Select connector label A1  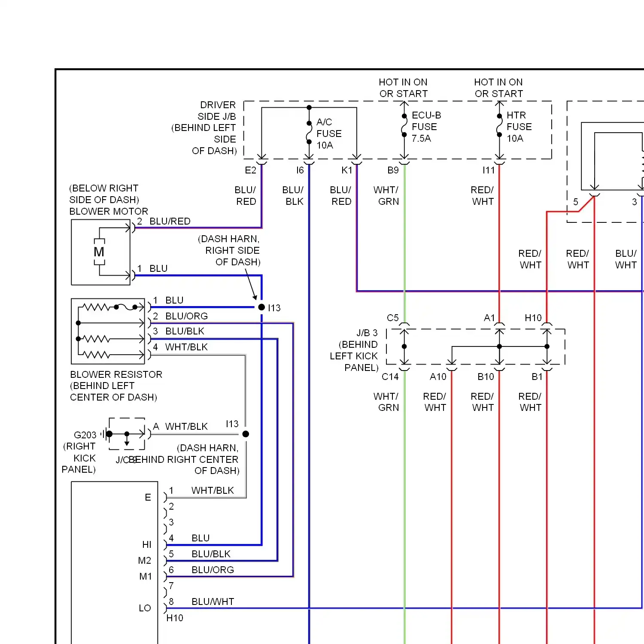[489, 318]
